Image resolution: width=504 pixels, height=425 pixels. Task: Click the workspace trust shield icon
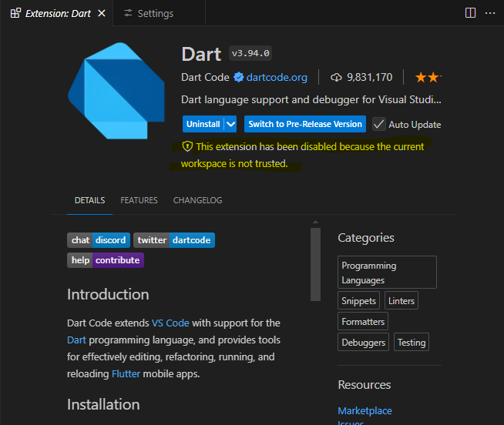point(187,146)
